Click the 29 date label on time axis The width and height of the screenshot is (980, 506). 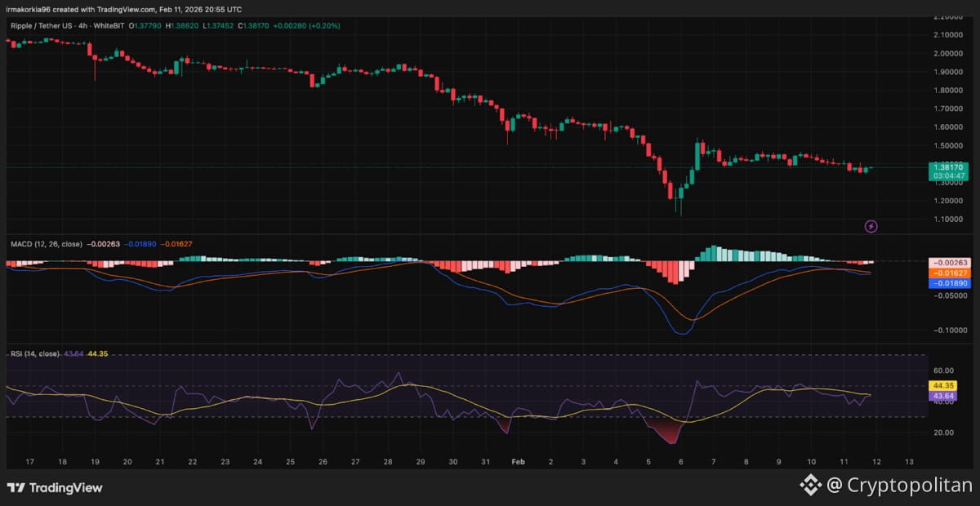pyautogui.click(x=421, y=461)
